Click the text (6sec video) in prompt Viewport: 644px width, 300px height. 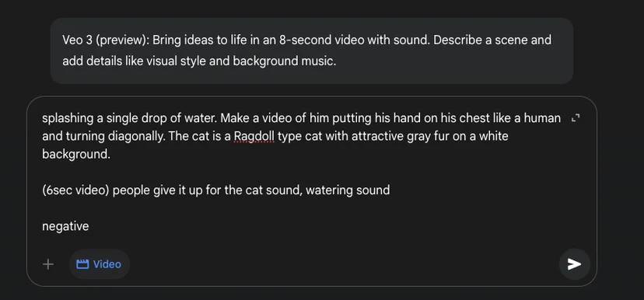click(75, 190)
